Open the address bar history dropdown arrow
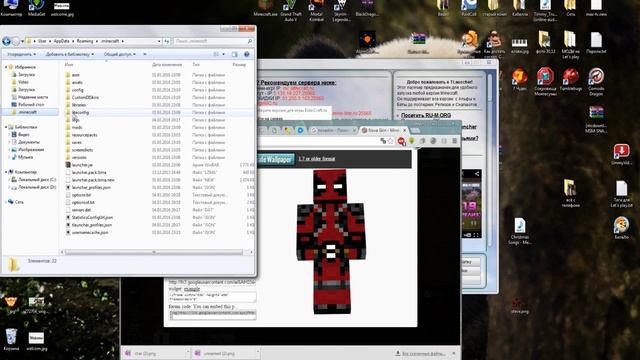Viewport: 640px width, 360px height. point(159,41)
